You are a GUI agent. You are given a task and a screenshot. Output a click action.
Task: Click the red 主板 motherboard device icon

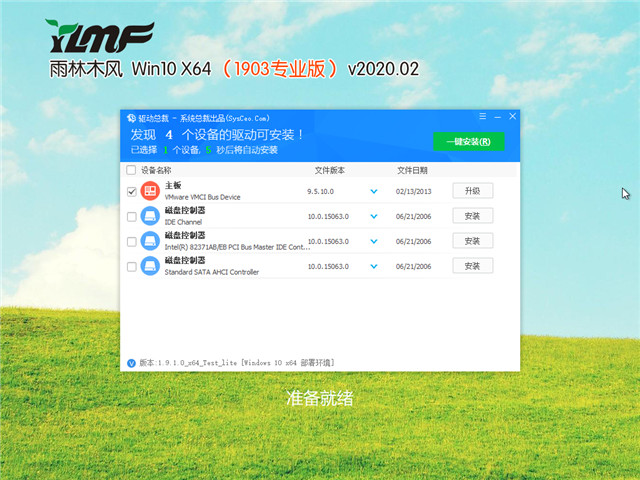click(x=150, y=191)
